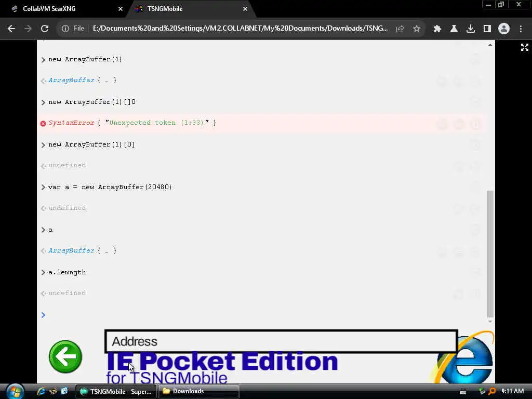Screen dimensions: 532x399
Task: Click undefined result under var a line
Action: pos(67,208)
